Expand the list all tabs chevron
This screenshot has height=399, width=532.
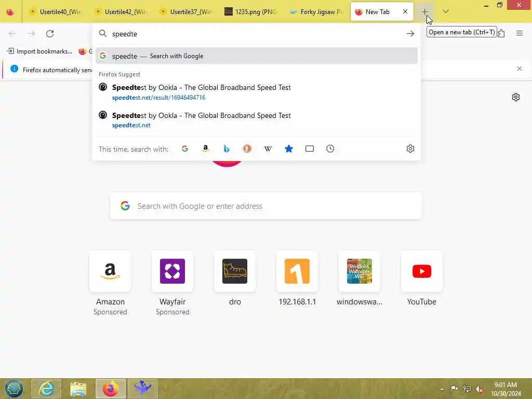446,12
